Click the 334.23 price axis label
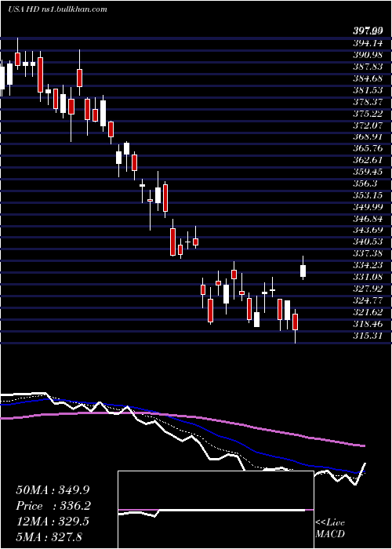The height and width of the screenshot is (549, 392). [368, 265]
